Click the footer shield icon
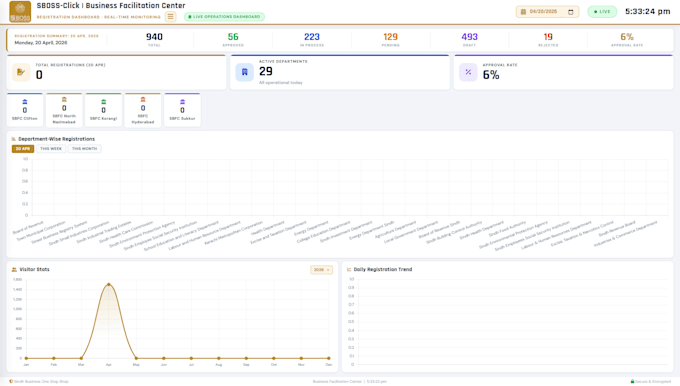The width and height of the screenshot is (680, 386). [x=11, y=382]
